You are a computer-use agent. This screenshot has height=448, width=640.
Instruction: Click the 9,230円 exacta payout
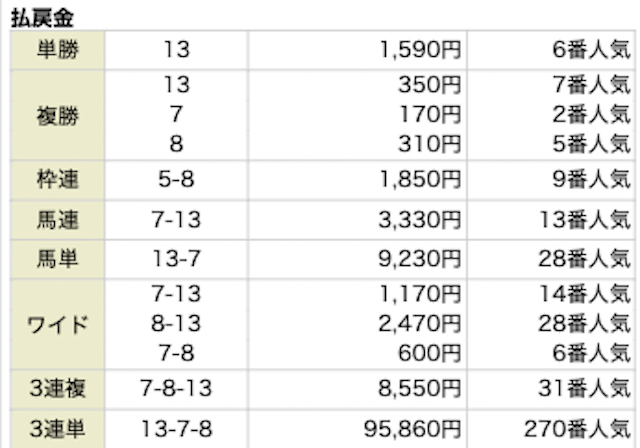(420, 259)
